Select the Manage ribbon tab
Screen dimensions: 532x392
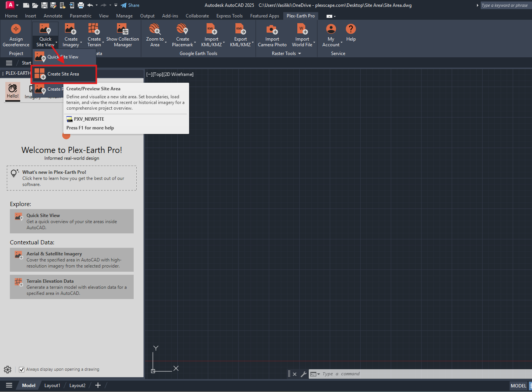point(124,16)
